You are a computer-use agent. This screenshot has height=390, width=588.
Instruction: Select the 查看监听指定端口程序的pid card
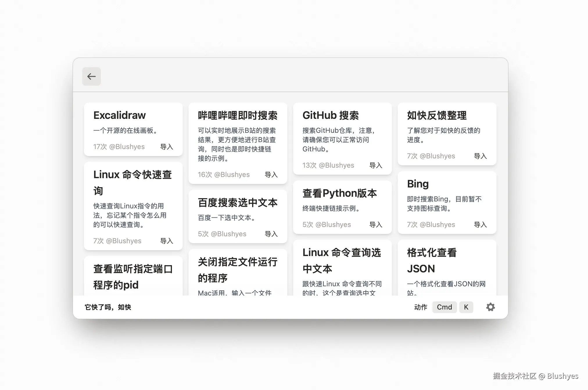(x=133, y=276)
